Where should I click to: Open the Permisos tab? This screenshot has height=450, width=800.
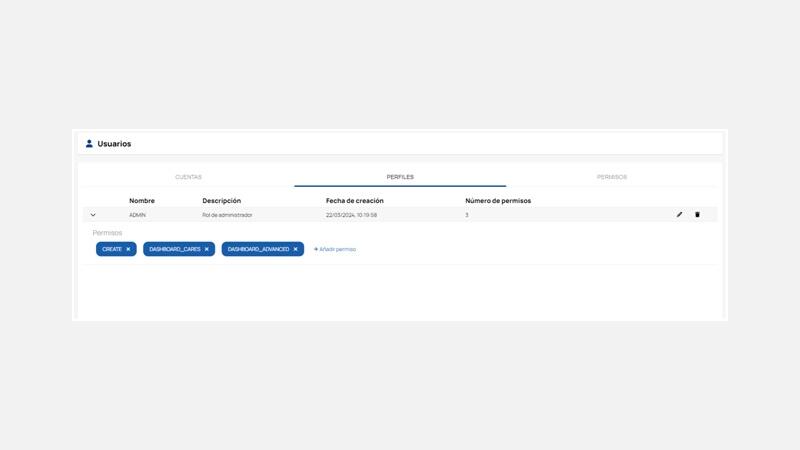(612, 177)
